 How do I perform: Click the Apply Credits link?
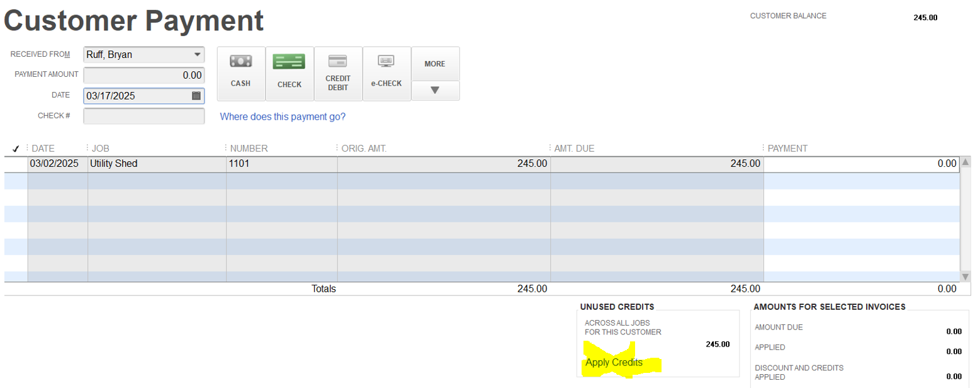pos(614,363)
